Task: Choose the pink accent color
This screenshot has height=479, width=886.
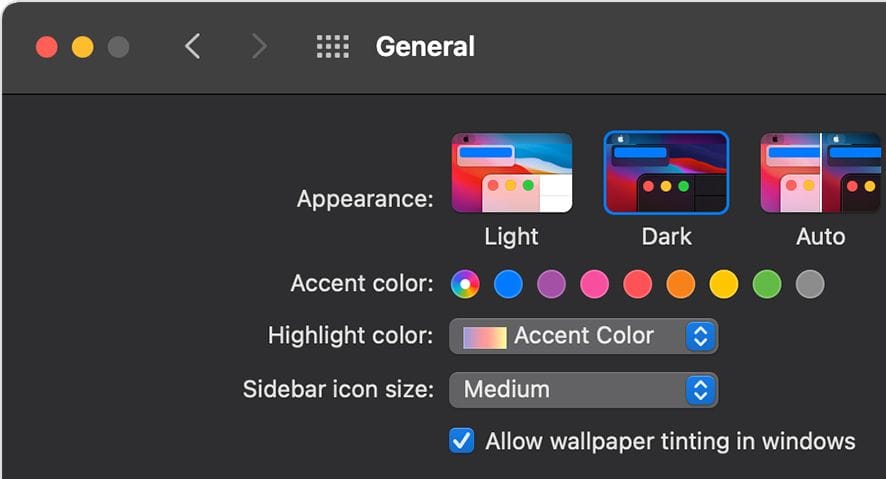Action: 594,284
